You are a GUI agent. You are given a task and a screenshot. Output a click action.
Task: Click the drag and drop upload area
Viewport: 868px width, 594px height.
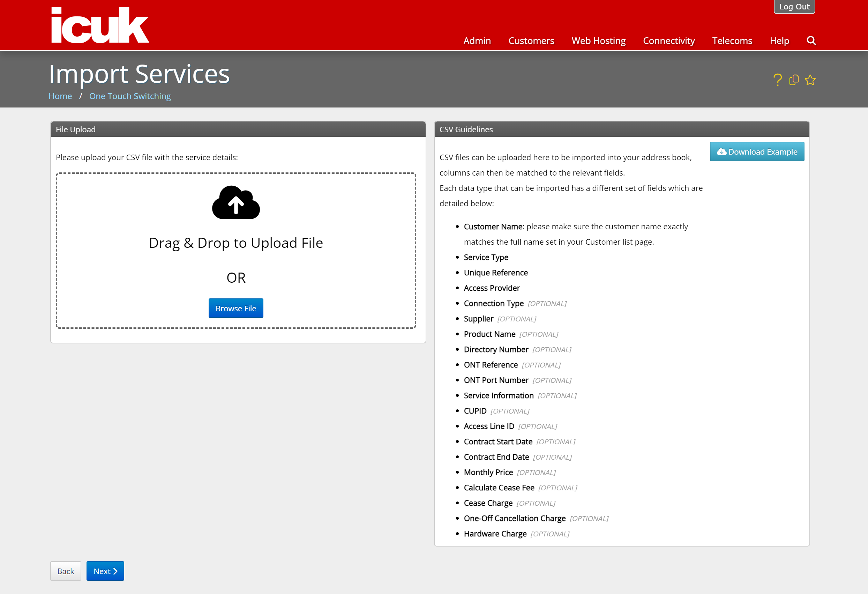click(x=236, y=251)
